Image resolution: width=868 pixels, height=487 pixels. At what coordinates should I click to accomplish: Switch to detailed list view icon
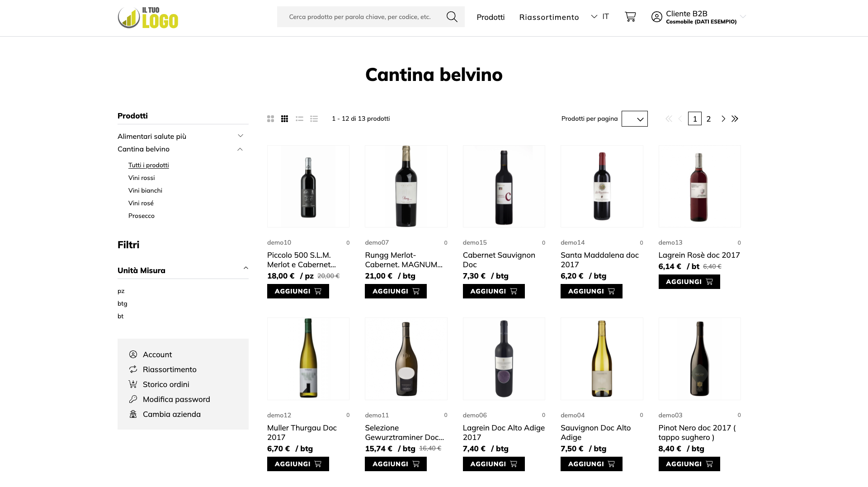(x=314, y=119)
